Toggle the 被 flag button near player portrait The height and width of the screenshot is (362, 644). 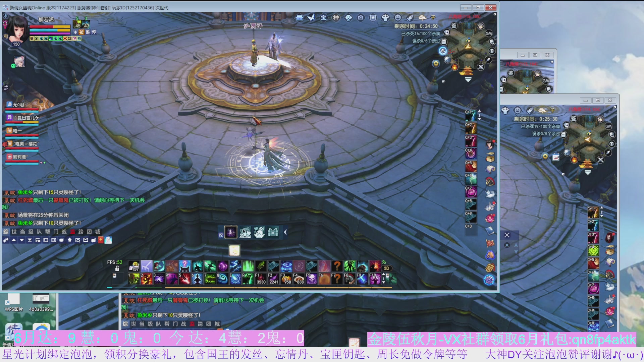click(82, 32)
